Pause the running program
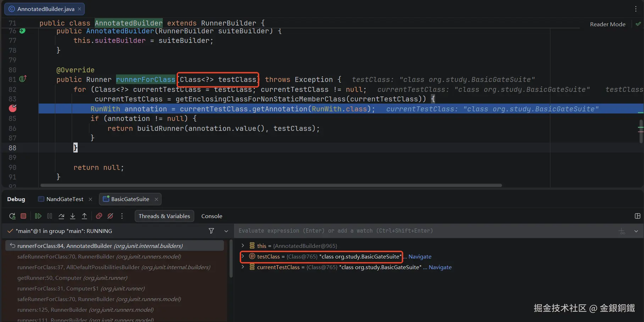Screen dimensions: 644x322 [x=50, y=216]
